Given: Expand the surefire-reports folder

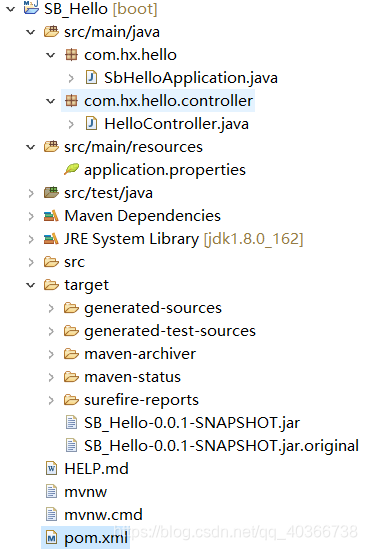Looking at the screenshot, I should (51, 400).
